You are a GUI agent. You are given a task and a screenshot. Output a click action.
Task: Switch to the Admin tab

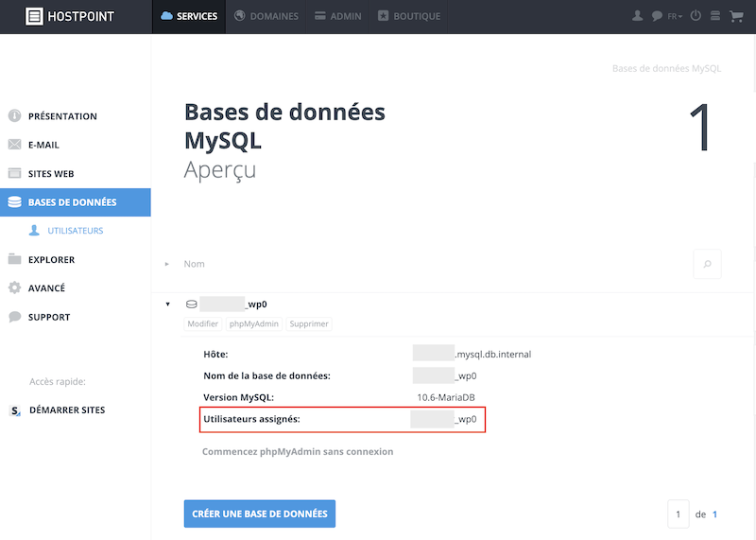point(337,16)
